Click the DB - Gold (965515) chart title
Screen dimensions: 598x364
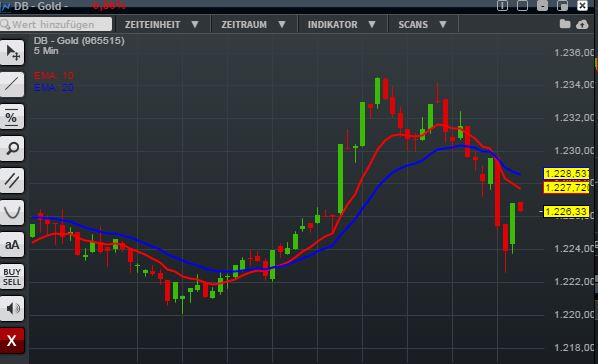coord(79,41)
